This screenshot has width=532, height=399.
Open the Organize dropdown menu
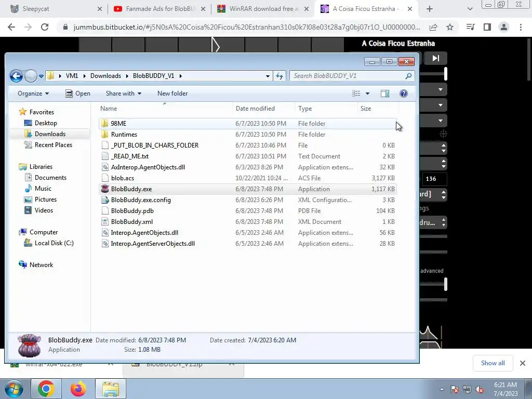pyautogui.click(x=33, y=94)
